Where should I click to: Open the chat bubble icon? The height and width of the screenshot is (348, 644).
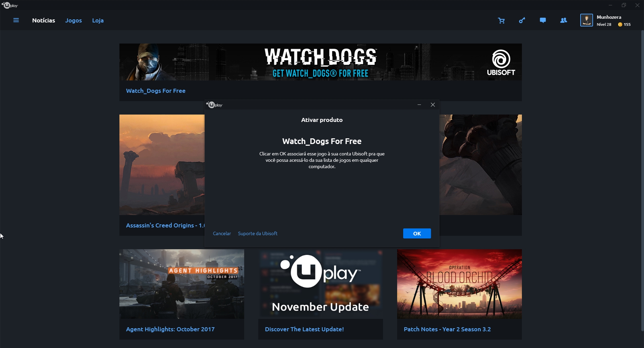click(x=543, y=20)
